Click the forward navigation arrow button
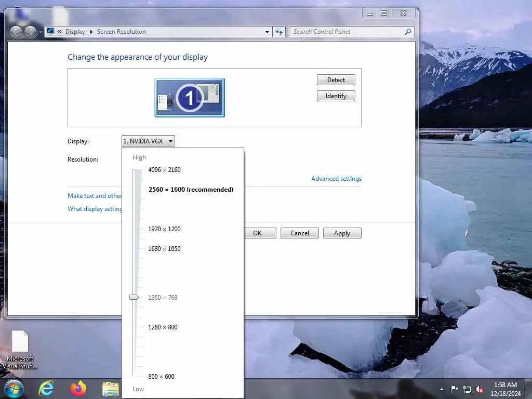Viewport: 532px width, 399px height. pyautogui.click(x=31, y=32)
